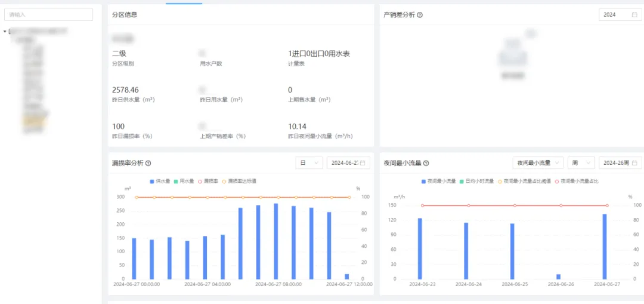Select the highlighted partition in the tree
The width and height of the screenshot is (644, 304).
[33, 120]
